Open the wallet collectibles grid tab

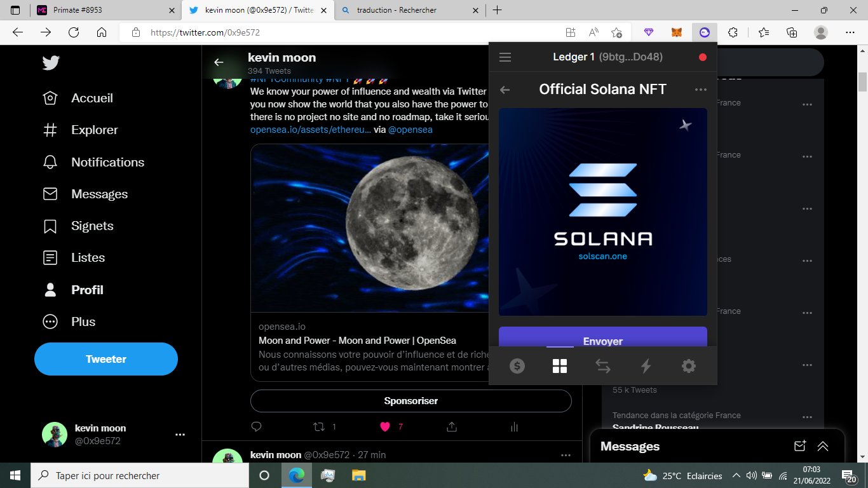[560, 366]
